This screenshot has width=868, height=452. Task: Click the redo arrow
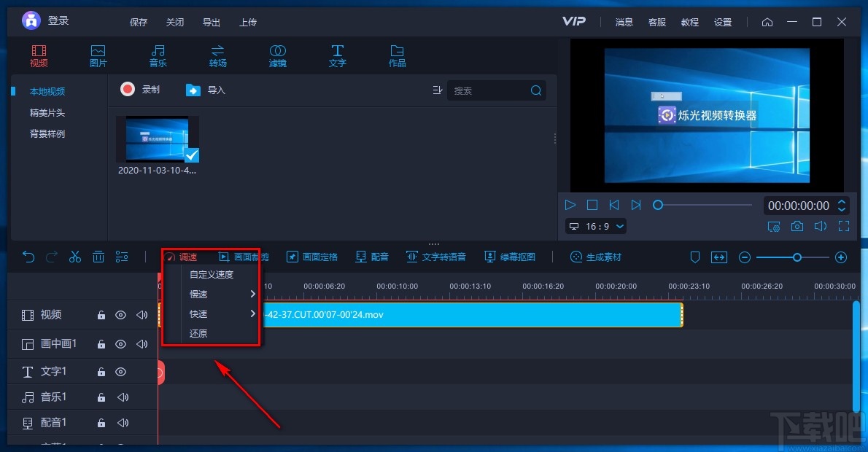click(x=52, y=257)
